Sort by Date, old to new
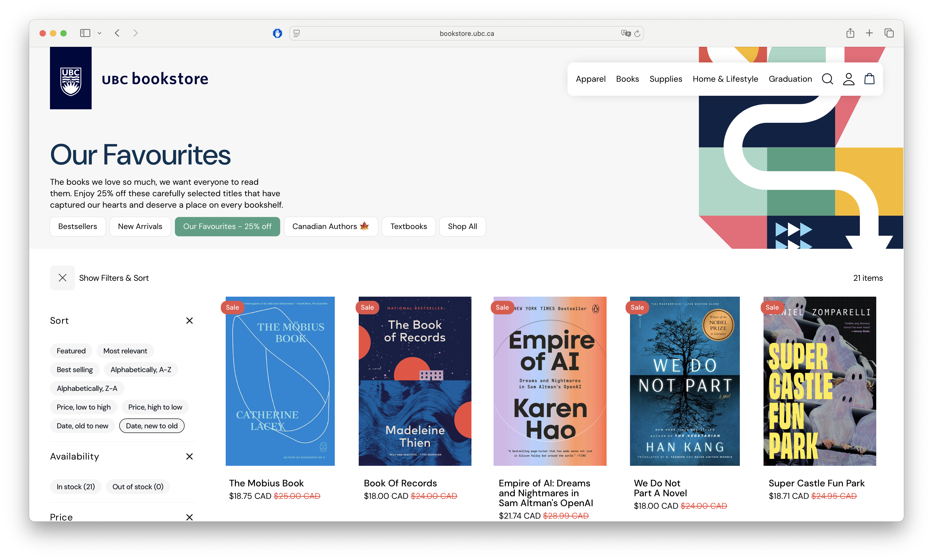933x560 pixels. 82,426
